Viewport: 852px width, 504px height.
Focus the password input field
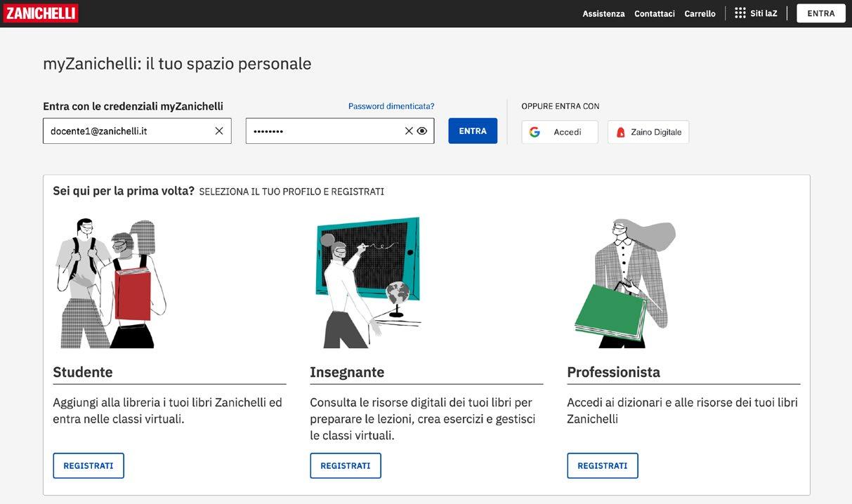coord(340,131)
